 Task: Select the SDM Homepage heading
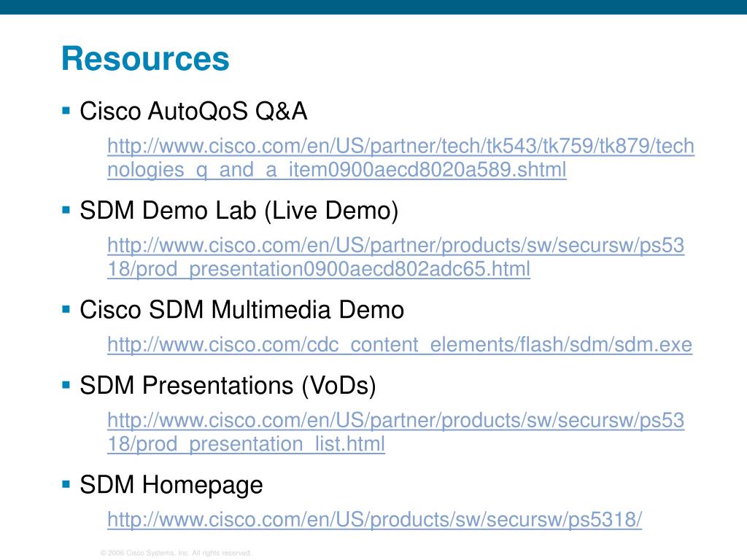tap(171, 485)
